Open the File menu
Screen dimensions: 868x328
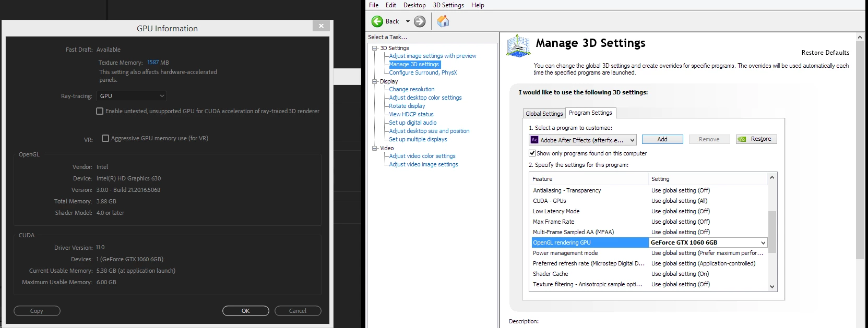point(374,5)
